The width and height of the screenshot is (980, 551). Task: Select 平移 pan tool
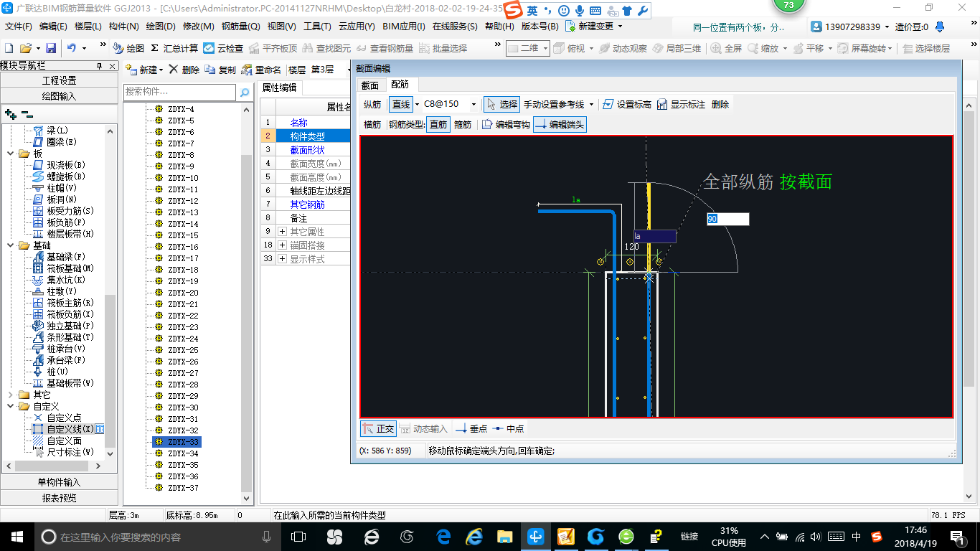pyautogui.click(x=809, y=48)
